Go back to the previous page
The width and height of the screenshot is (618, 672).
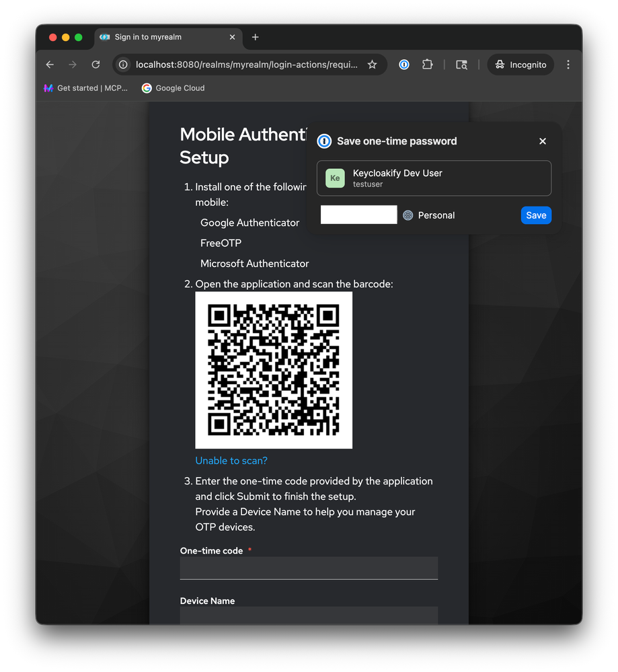50,65
